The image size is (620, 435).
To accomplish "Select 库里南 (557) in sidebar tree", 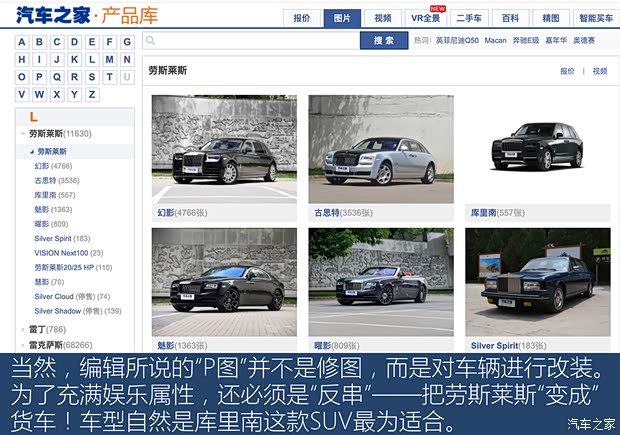I will click(x=55, y=195).
